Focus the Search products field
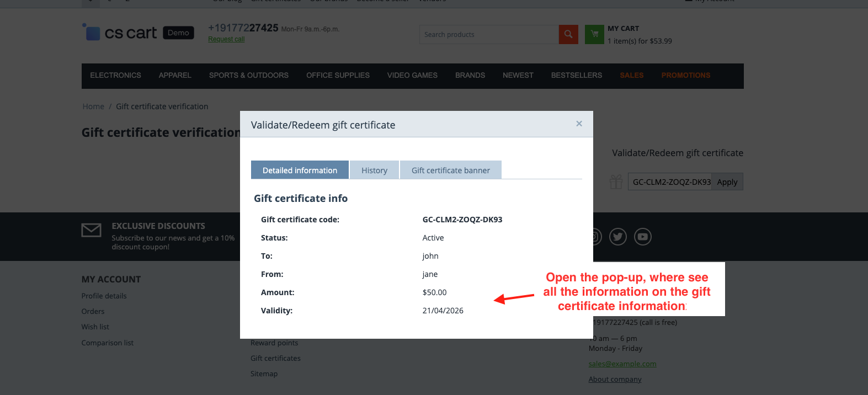The width and height of the screenshot is (868, 395). 489,34
